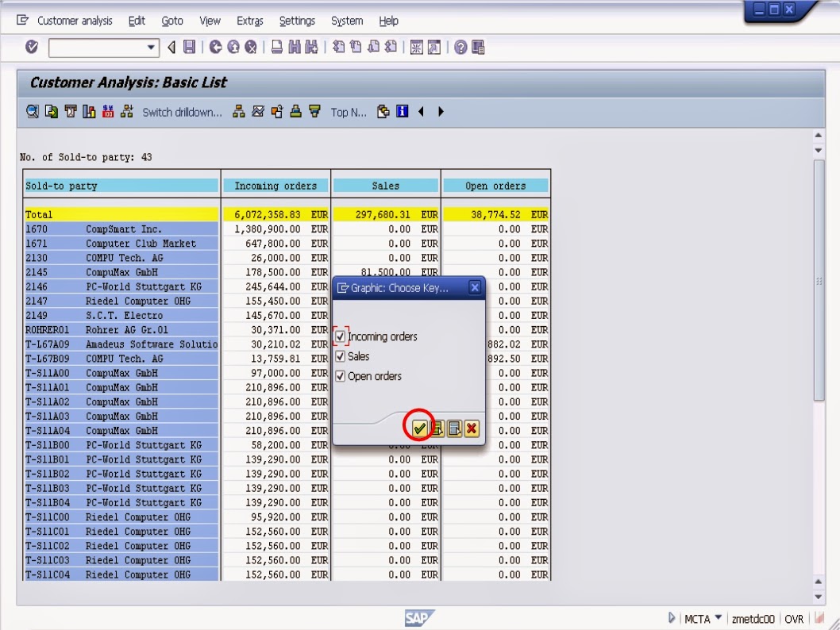Click the Cancel icon in the standard toolbar
840x630 pixels.
pyautogui.click(x=251, y=47)
